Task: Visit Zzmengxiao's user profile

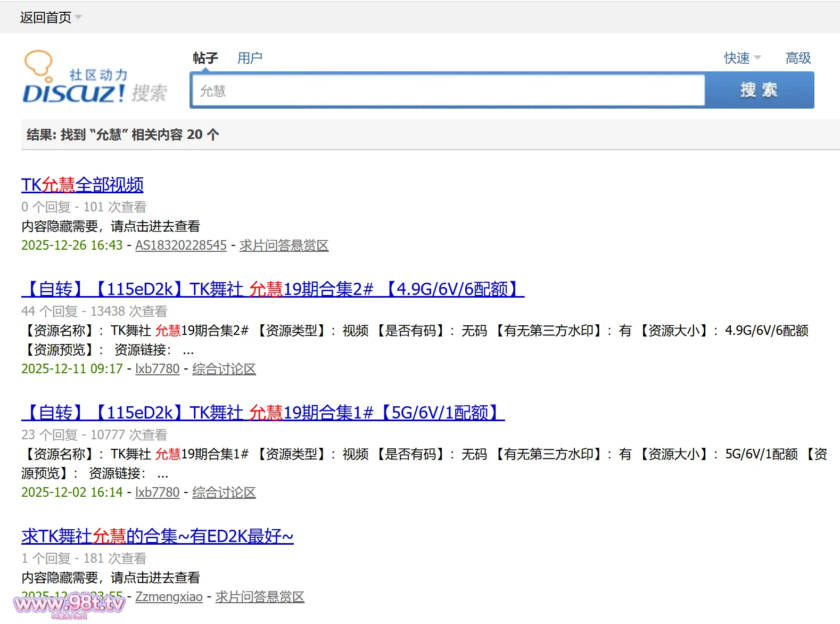Action: (x=169, y=597)
